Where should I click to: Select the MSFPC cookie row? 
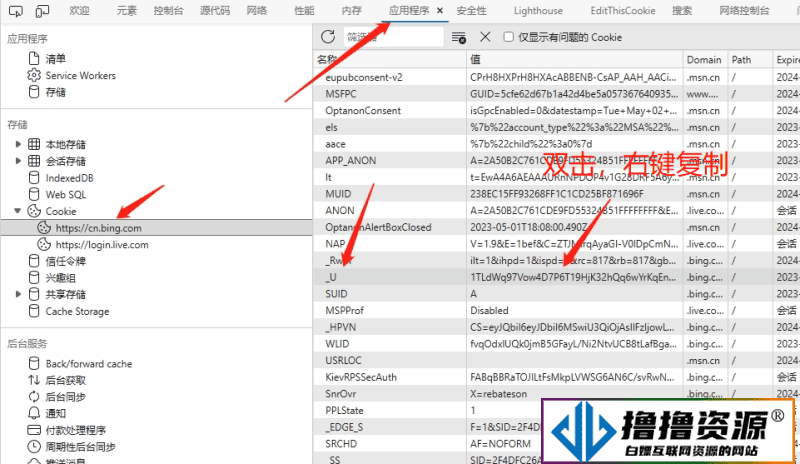pyautogui.click(x=557, y=94)
